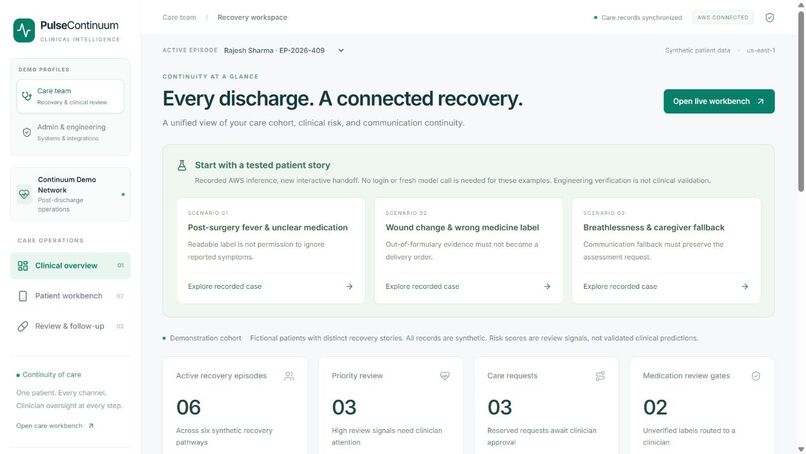Screen dimensions: 806x454
Task: Open the Review & follow-up menu item
Action: pos(70,326)
